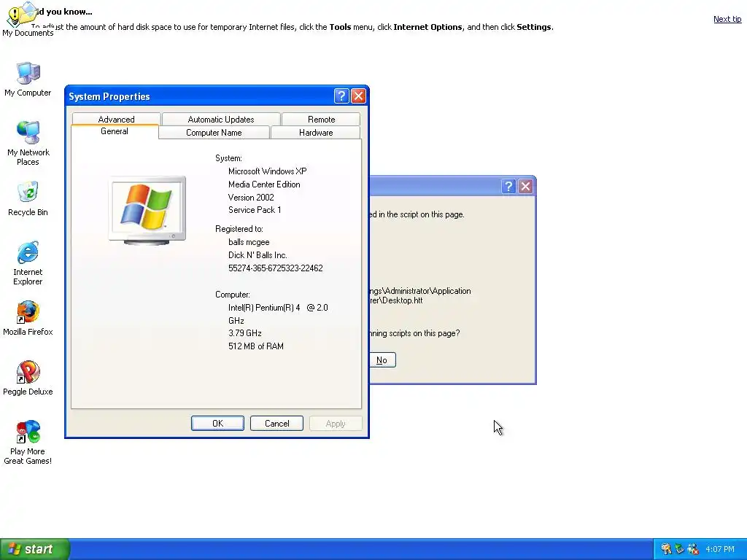
Task: Click the '3.79 GHz' value
Action: coord(245,333)
